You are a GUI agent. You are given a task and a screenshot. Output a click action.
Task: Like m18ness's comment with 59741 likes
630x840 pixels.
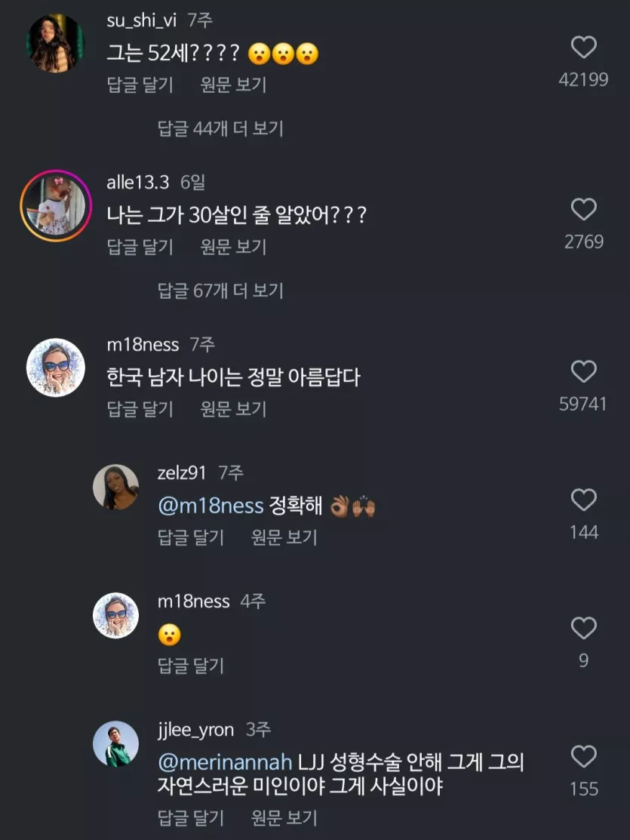(x=583, y=371)
